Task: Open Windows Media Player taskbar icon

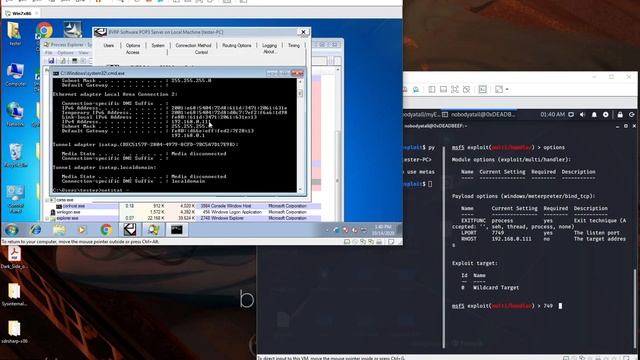Action: 82,230
